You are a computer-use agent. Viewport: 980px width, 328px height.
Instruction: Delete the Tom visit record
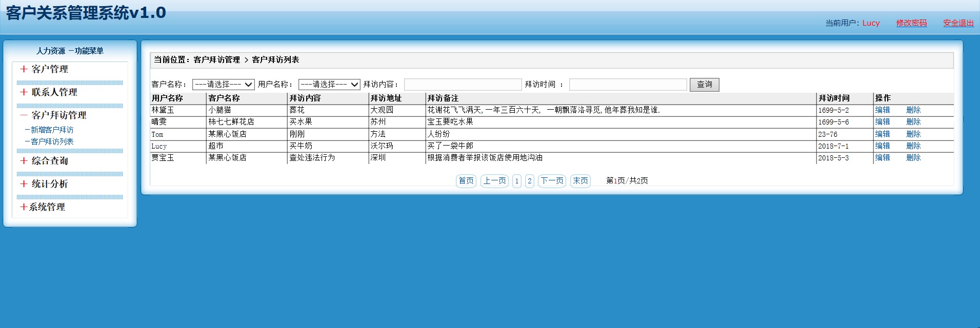913,134
